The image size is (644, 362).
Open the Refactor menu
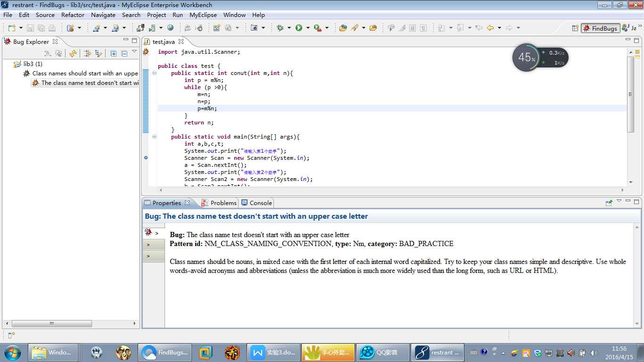click(x=73, y=15)
